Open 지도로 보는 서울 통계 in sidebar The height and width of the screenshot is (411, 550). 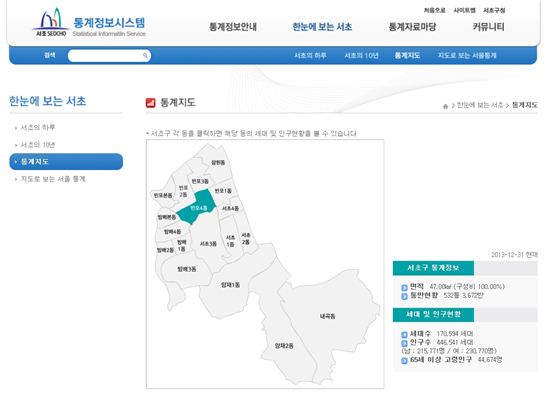(x=53, y=179)
